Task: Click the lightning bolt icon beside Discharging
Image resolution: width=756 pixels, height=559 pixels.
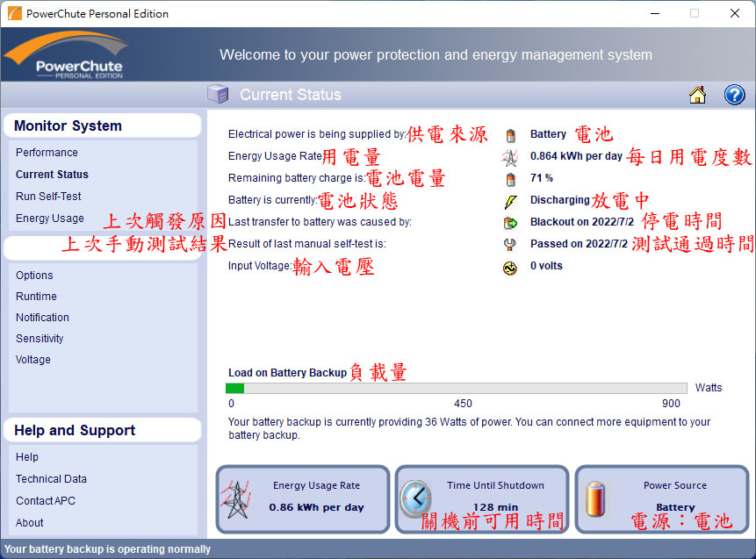Action: tap(511, 202)
